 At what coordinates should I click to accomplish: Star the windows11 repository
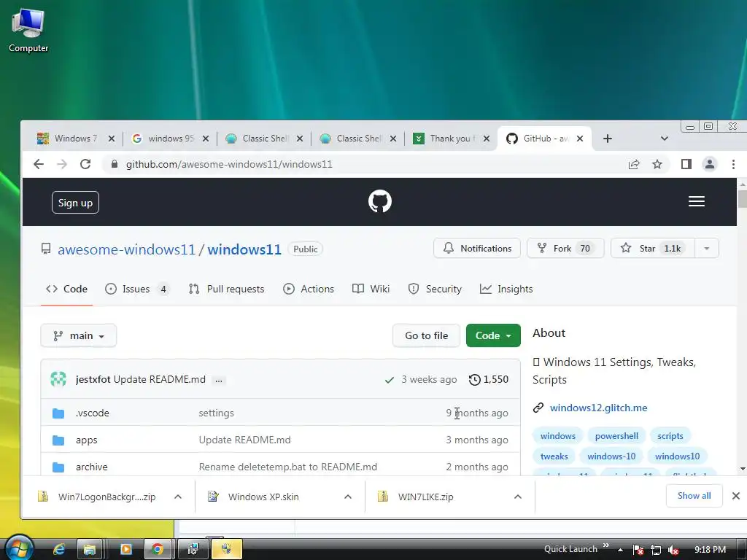pyautogui.click(x=653, y=249)
